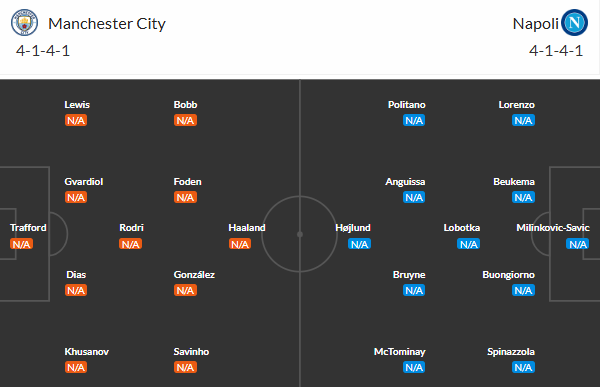Image resolution: width=600 pixels, height=387 pixels.
Task: Click Lobotka's N/A rating badge
Action: [x=468, y=244]
